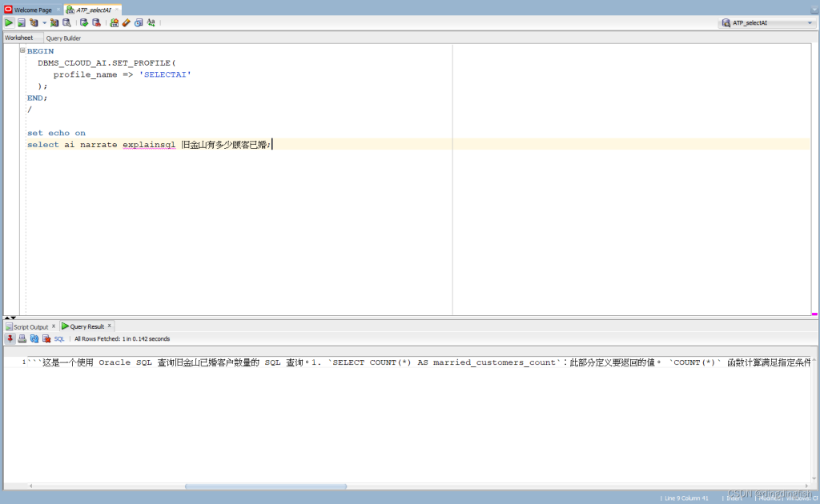
Task: Click the horizontal scrollbar thumb in results
Action: coord(266,486)
